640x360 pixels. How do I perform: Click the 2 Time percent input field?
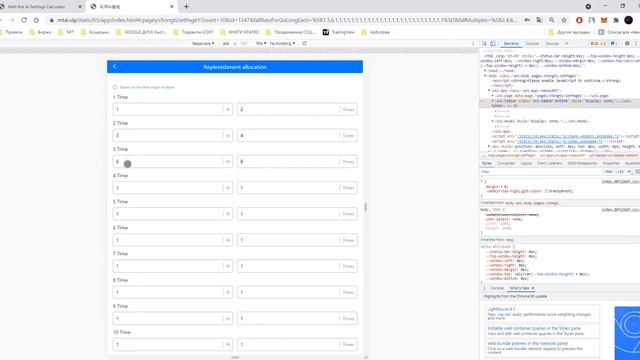coord(172,136)
